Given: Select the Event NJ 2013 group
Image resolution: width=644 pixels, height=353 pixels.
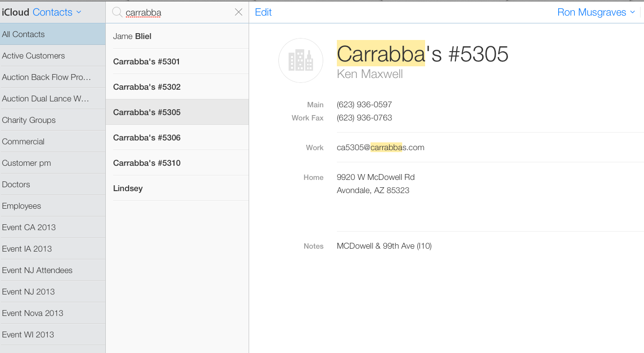Looking at the screenshot, I should click(x=53, y=292).
